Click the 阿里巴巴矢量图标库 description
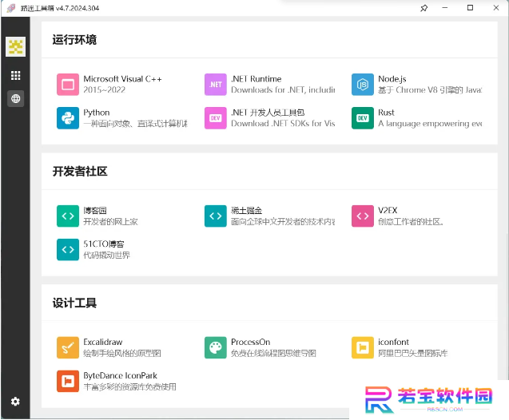Screen dimensions: 509x420 tap(413, 353)
